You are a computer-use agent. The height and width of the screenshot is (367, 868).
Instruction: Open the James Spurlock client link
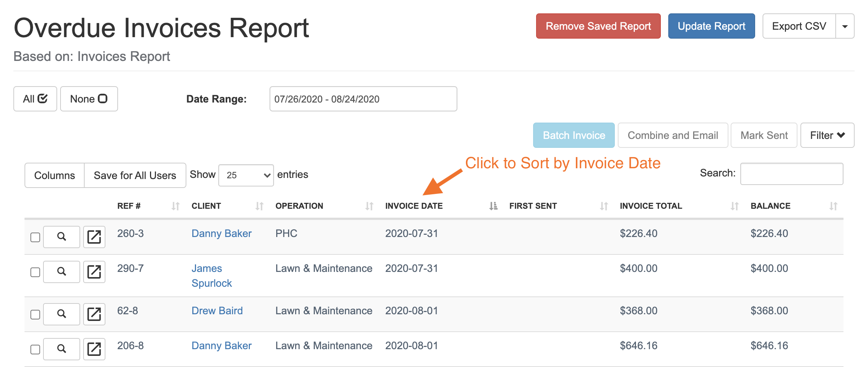pyautogui.click(x=207, y=269)
